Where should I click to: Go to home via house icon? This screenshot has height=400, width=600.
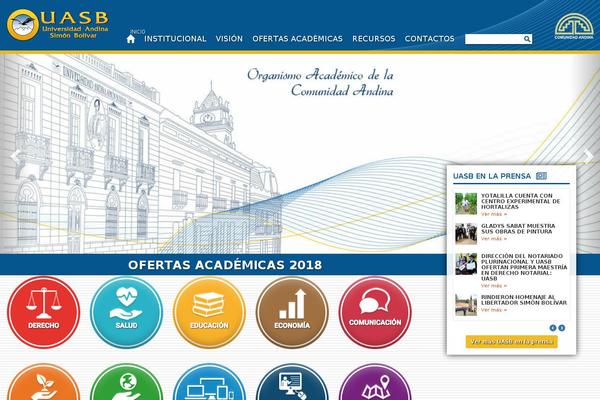click(131, 39)
